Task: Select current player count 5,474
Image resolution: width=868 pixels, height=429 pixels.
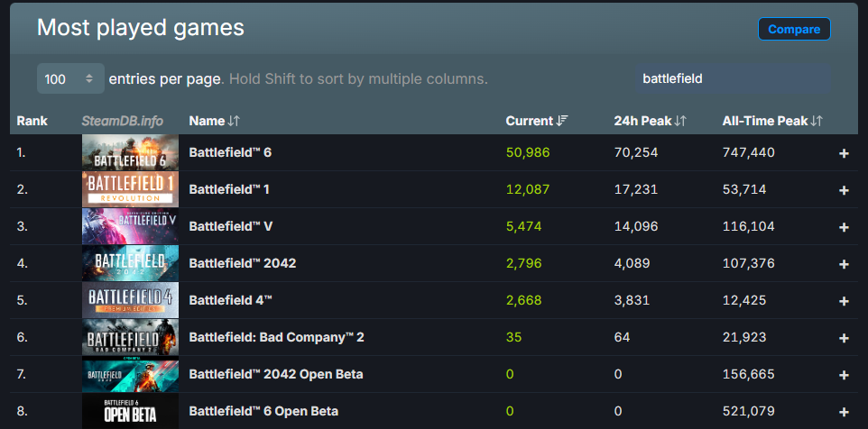Action: pyautogui.click(x=523, y=226)
